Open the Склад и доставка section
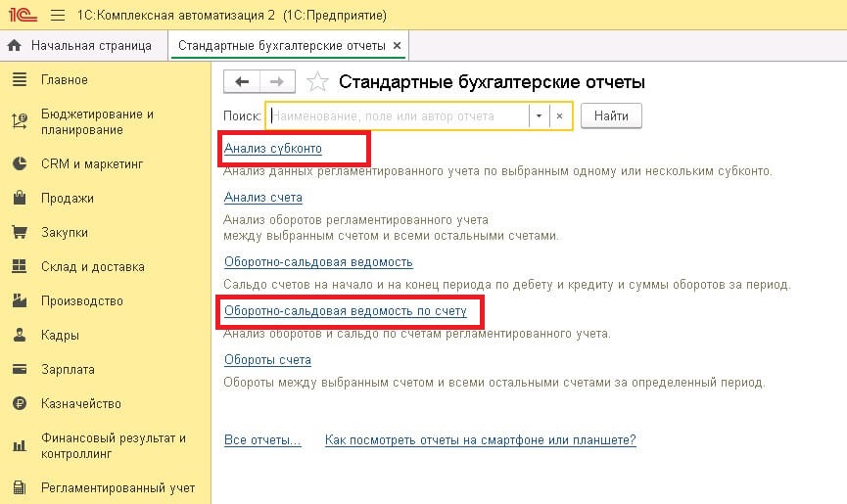Image resolution: width=847 pixels, height=504 pixels. 93,266
